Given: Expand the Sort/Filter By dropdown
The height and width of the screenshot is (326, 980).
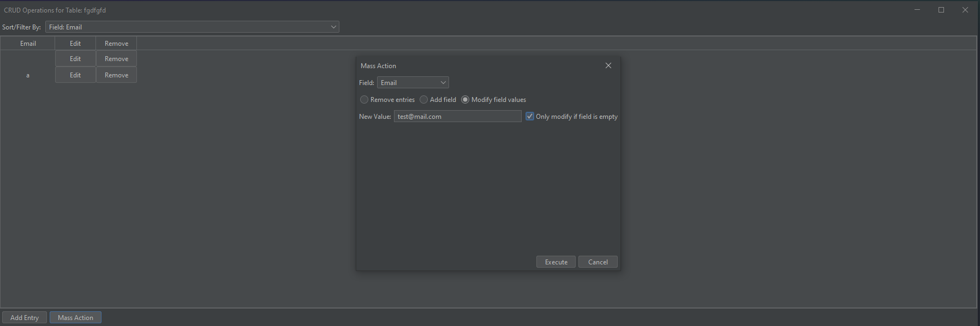Looking at the screenshot, I should [x=192, y=27].
